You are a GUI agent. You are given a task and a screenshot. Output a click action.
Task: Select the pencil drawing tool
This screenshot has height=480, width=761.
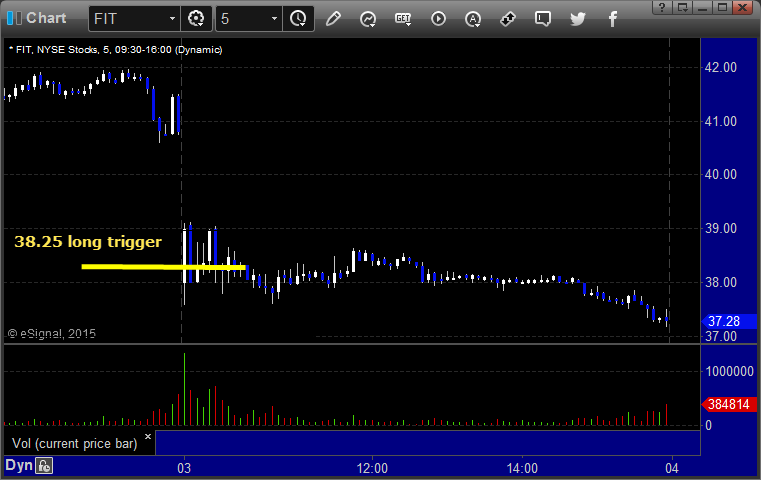[x=333, y=19]
